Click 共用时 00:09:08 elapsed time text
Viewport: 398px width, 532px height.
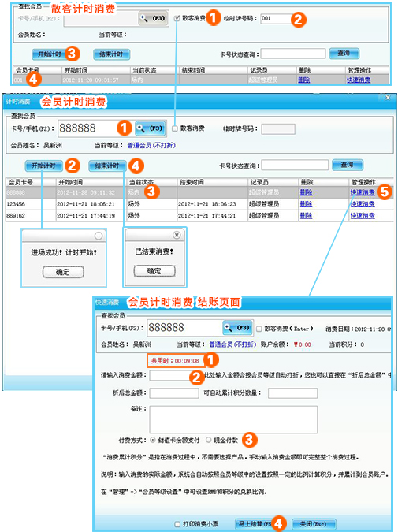tap(176, 361)
